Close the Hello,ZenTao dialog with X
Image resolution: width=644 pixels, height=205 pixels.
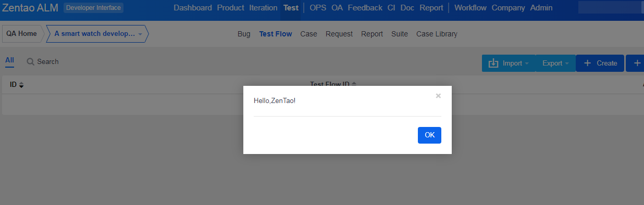point(438,96)
